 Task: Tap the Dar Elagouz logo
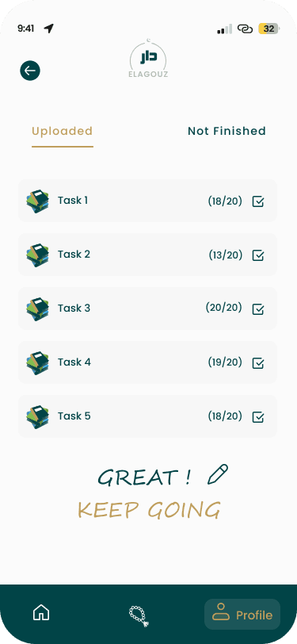coord(148,59)
